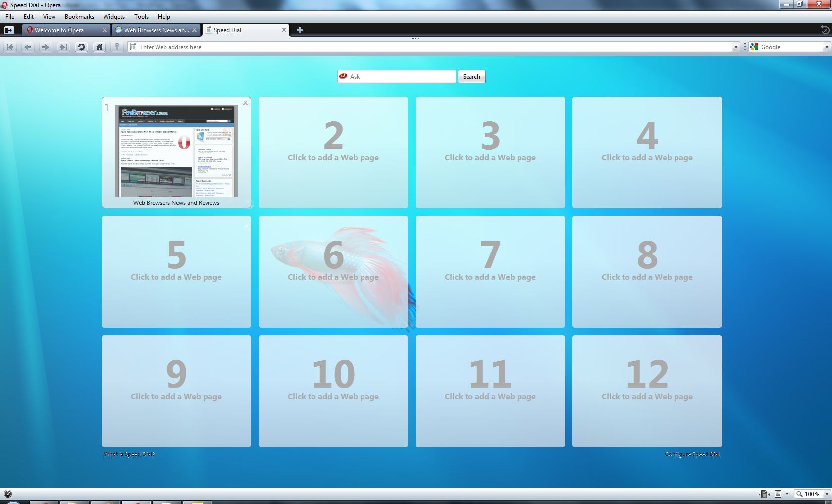Viewport: 832px width, 504px height.
Task: Open the Bookmarks menu
Action: (79, 16)
